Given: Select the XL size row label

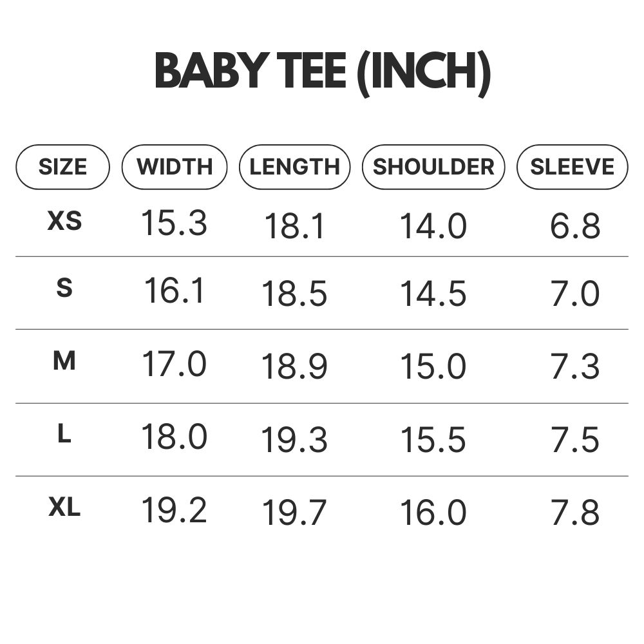Looking at the screenshot, I should [x=64, y=506].
